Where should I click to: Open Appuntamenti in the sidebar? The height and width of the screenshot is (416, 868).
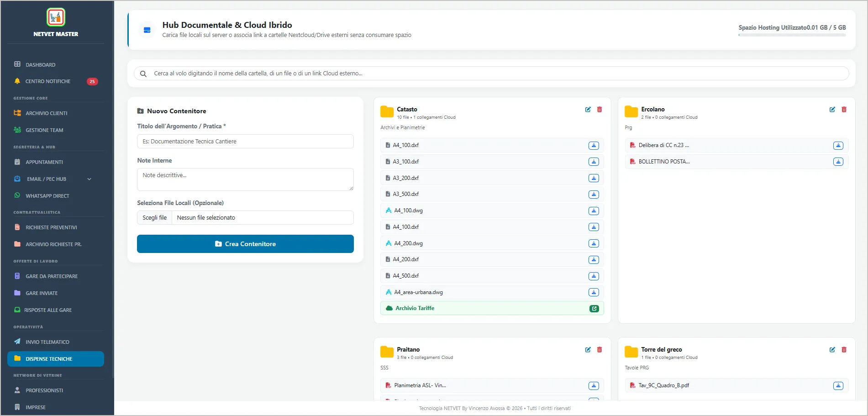coord(56,162)
